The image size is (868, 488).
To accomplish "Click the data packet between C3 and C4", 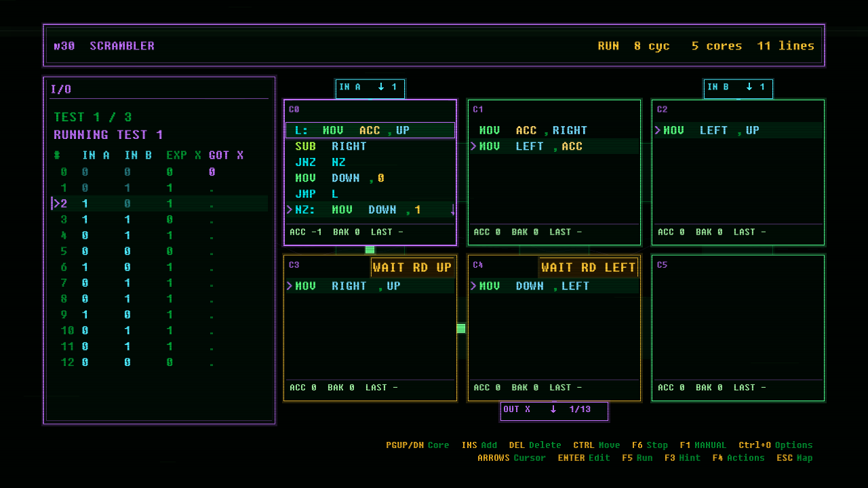I will pos(461,328).
